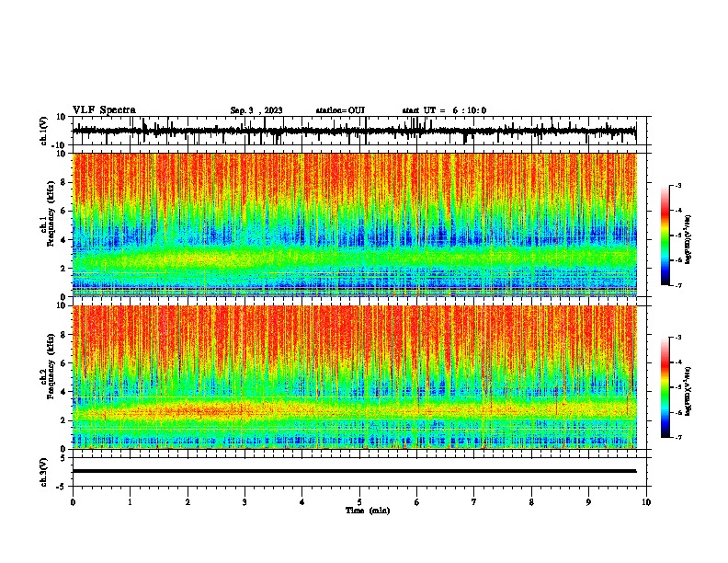
Task: Click the ch.2 spectrogram plot area
Action: (x=355, y=377)
